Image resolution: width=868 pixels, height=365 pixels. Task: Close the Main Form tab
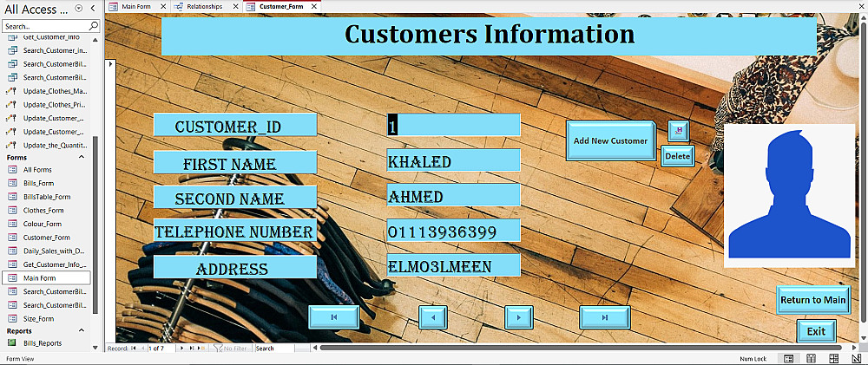point(162,6)
